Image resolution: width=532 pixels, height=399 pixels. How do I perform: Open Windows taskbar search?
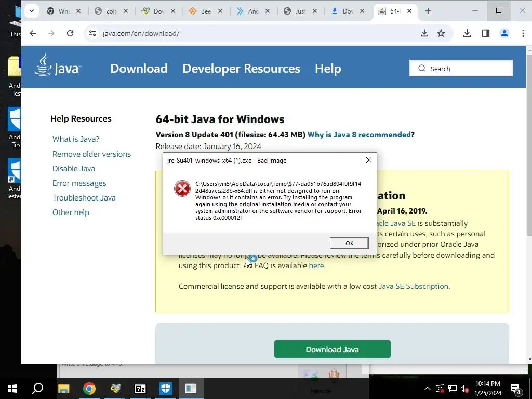click(x=37, y=389)
